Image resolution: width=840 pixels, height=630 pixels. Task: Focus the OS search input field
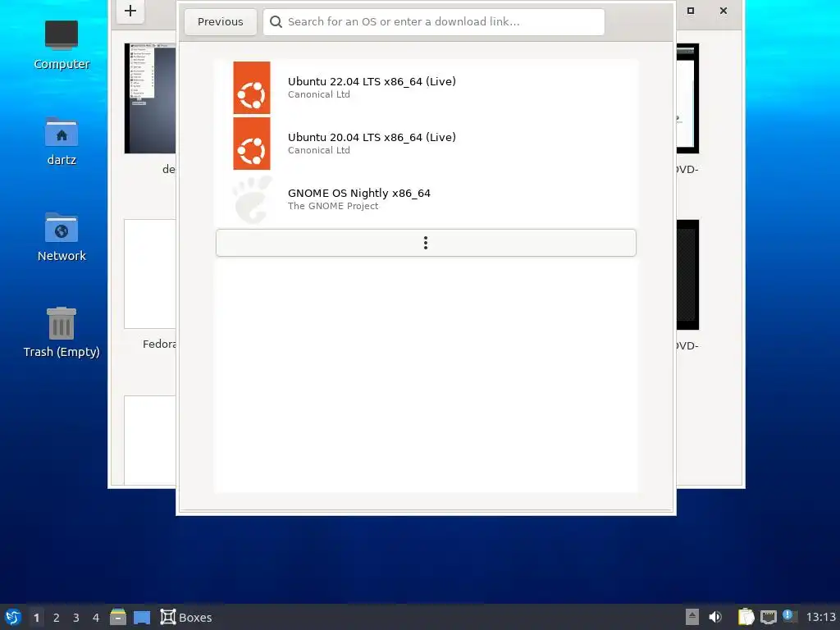click(x=433, y=22)
